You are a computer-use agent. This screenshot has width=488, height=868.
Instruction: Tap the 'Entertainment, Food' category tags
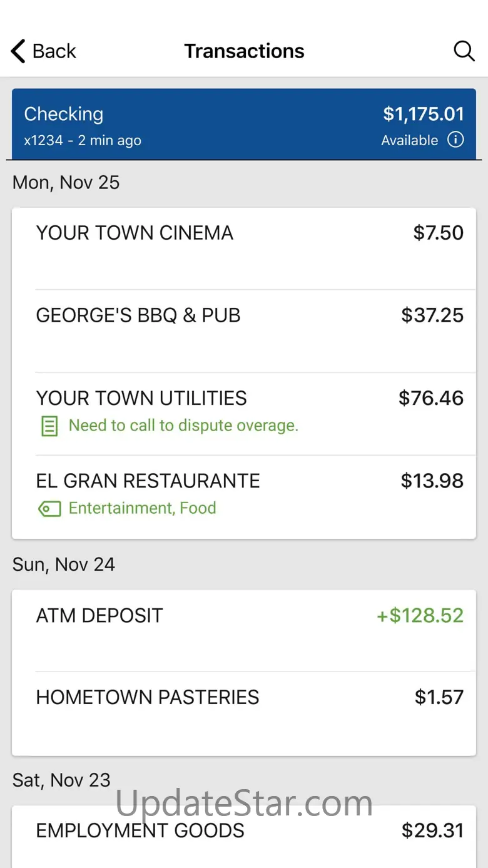tap(143, 508)
